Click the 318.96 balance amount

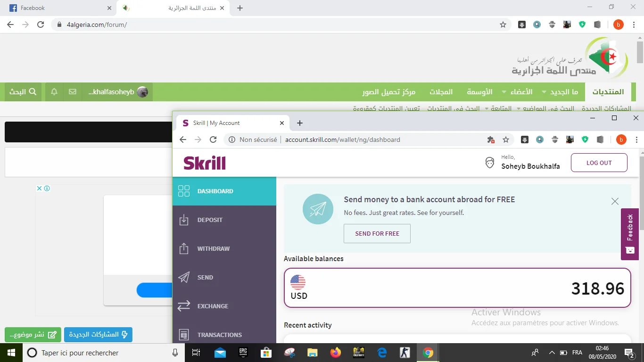pyautogui.click(x=598, y=288)
